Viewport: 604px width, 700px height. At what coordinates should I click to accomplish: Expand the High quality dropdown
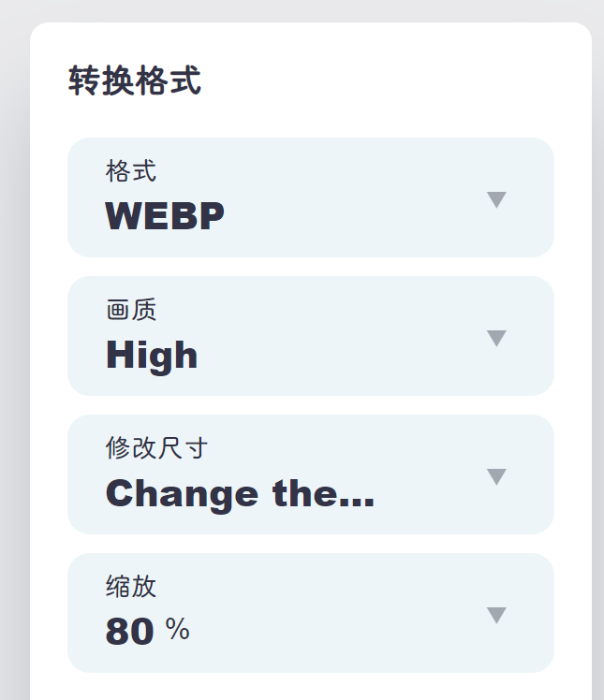tap(310, 336)
